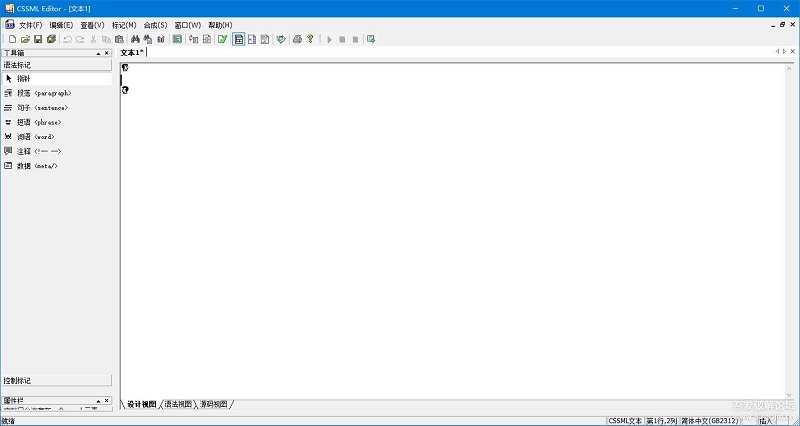Toggle the highlighted design view toolbar button
The width and height of the screenshot is (800, 426).
239,39
